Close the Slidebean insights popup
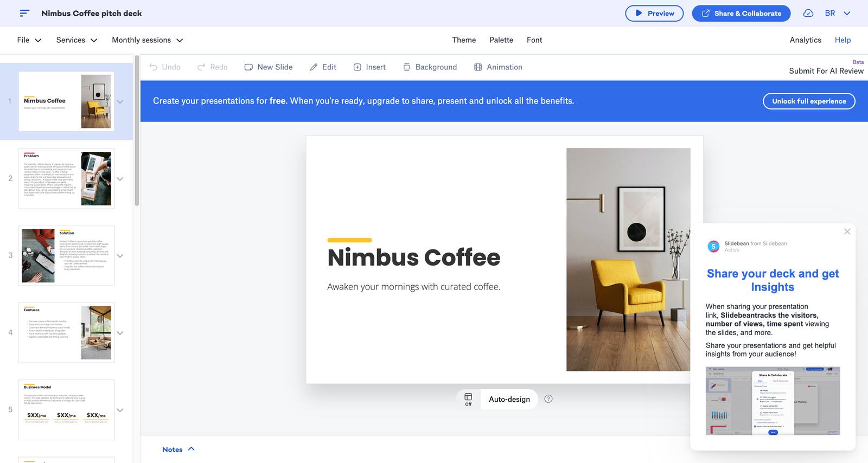 coord(847,232)
